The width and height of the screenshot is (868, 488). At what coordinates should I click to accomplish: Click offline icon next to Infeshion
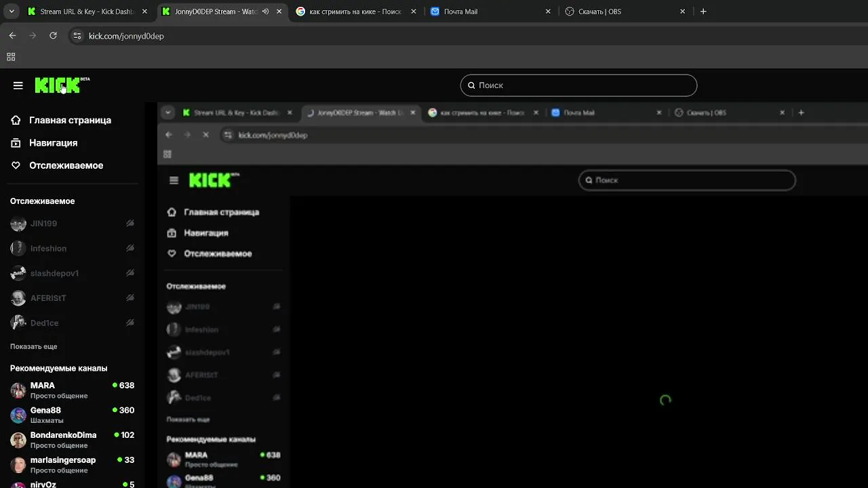click(x=130, y=249)
